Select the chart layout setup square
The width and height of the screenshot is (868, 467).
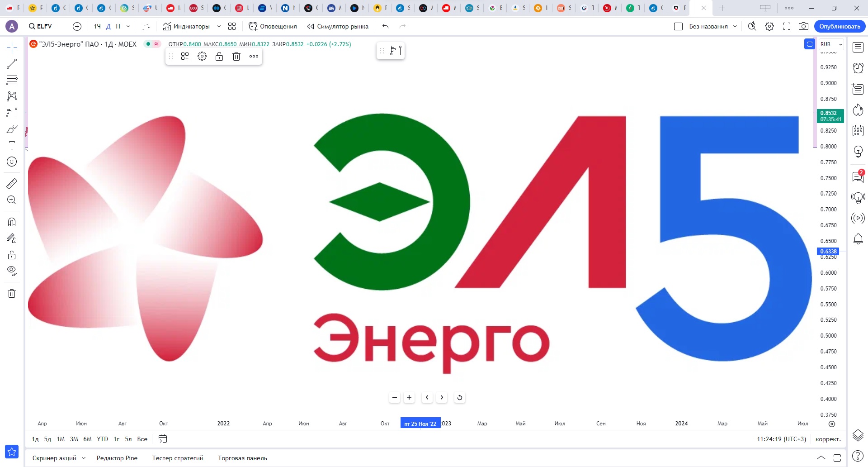tap(678, 26)
